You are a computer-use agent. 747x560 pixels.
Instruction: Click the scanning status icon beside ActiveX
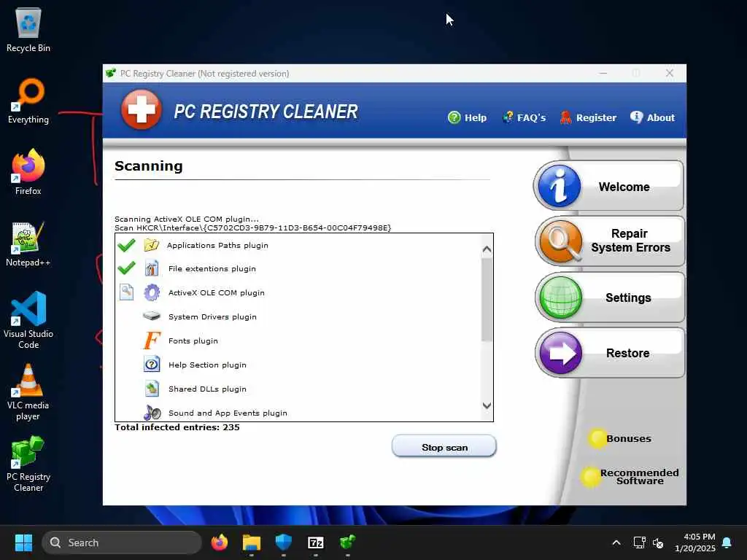pyautogui.click(x=126, y=292)
